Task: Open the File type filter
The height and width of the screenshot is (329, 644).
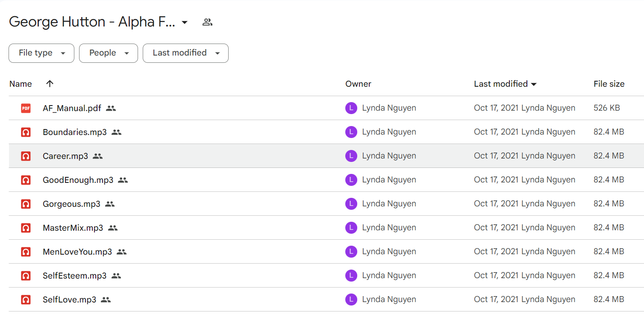Action: [41, 53]
